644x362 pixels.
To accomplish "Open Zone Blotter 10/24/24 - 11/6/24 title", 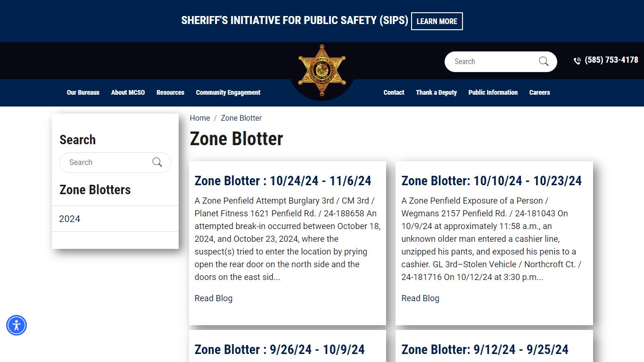I will point(283,181).
